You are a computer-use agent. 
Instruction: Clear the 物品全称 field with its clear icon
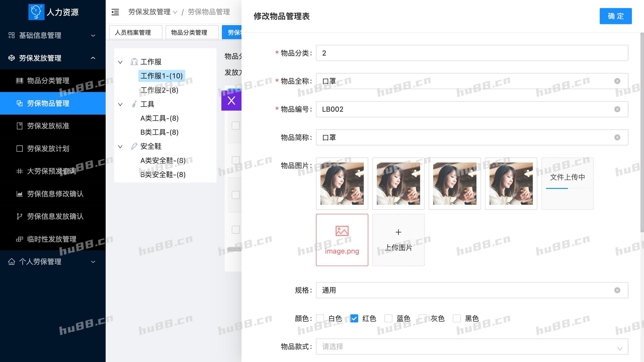click(x=617, y=81)
